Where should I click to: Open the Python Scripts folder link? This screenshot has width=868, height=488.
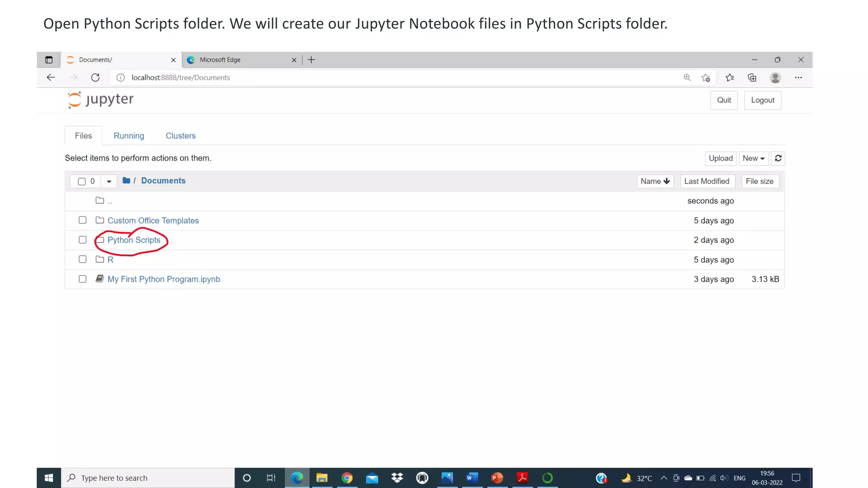coord(134,240)
